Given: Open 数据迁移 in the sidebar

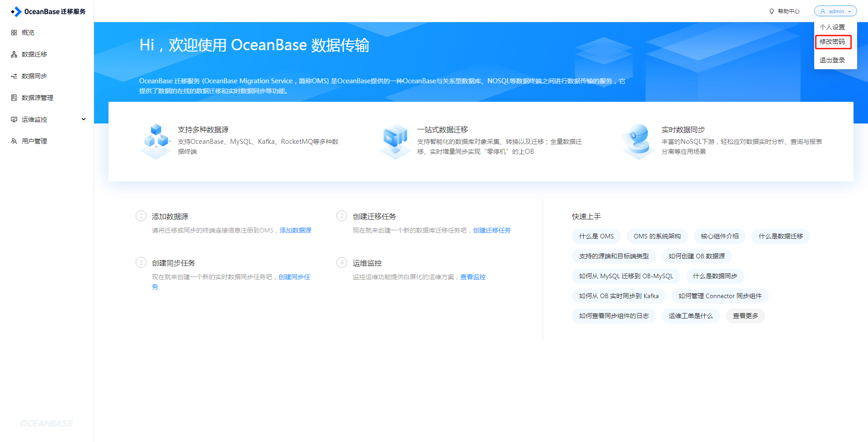Looking at the screenshot, I should pyautogui.click(x=34, y=54).
